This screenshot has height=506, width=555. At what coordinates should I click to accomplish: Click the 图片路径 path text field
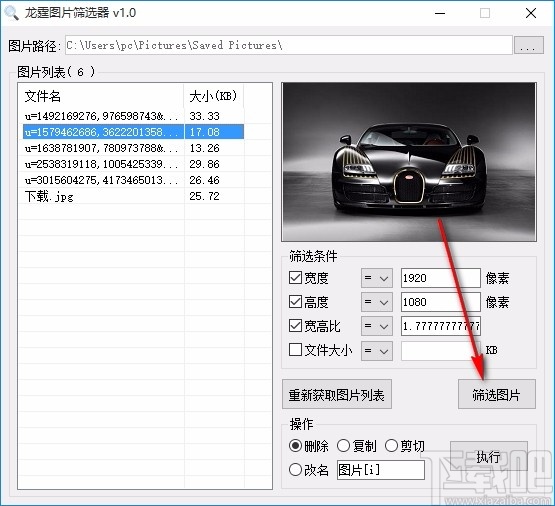(288, 45)
